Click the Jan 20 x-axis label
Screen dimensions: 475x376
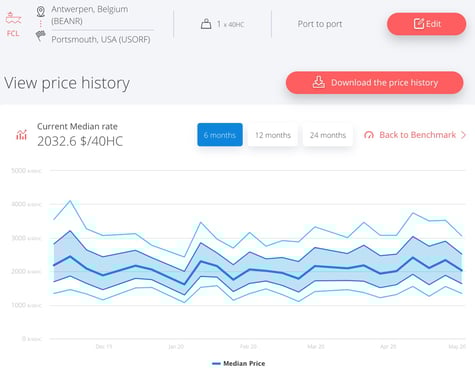coord(176,347)
